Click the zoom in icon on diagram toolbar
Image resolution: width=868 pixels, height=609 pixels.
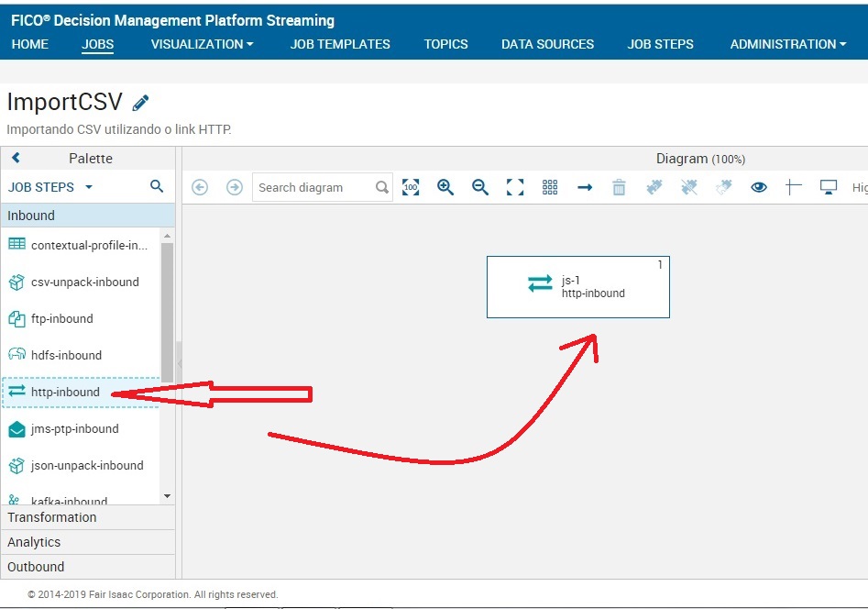445,187
